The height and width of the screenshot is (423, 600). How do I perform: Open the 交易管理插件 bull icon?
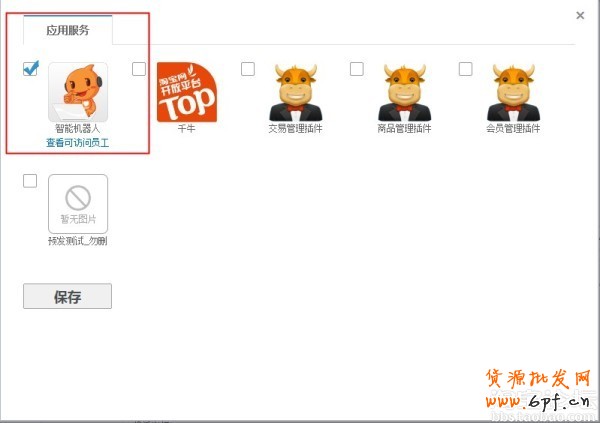(296, 92)
